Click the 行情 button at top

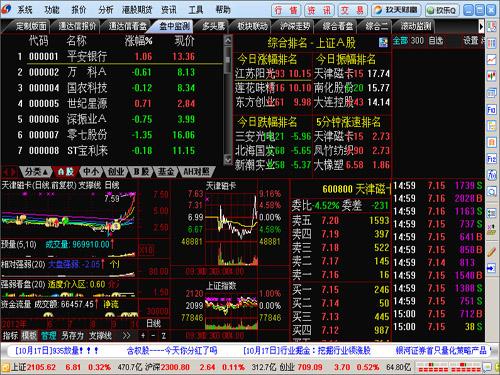coord(286,10)
